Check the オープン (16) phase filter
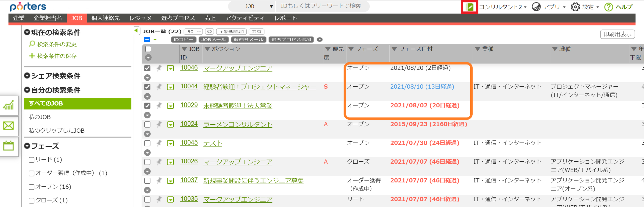 (x=31, y=187)
